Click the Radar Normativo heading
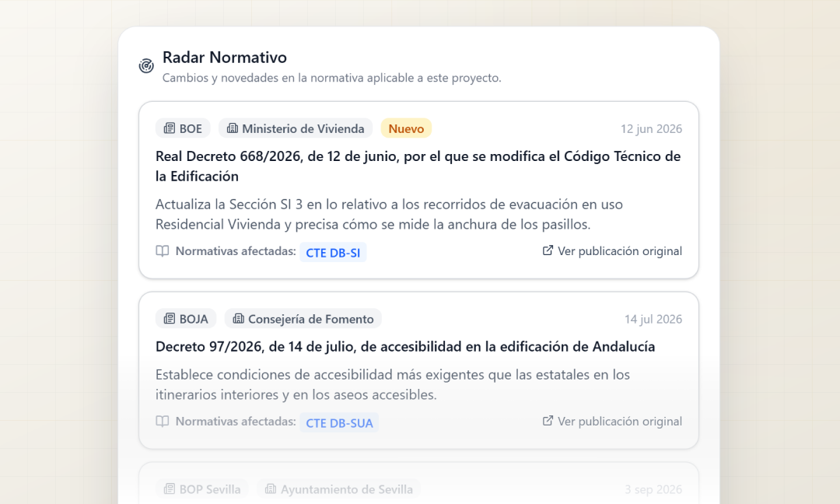 point(225,57)
